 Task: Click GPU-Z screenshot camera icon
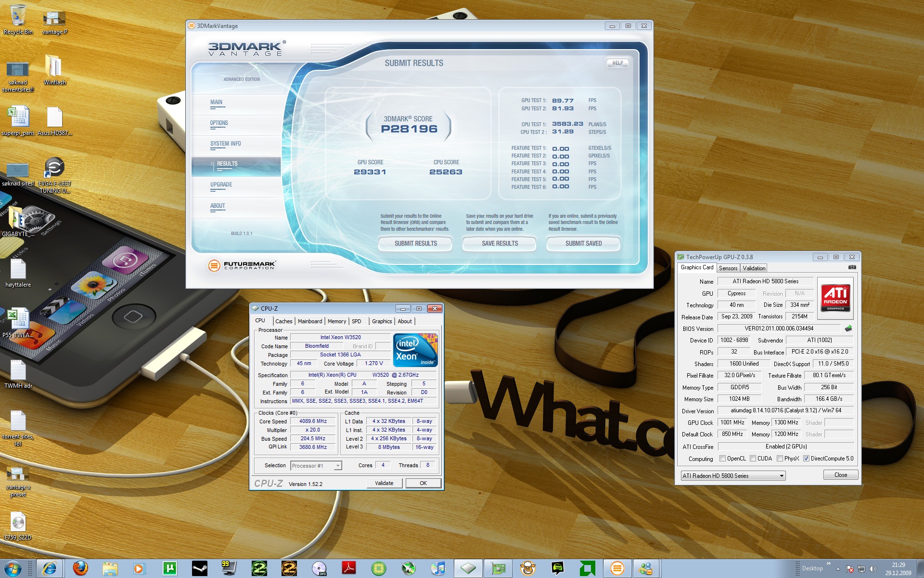852,267
